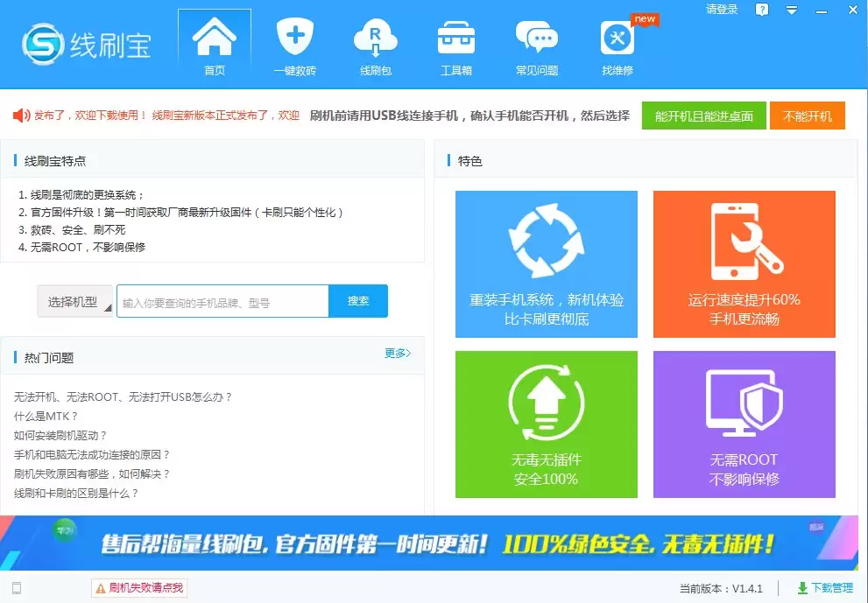Open question 刷机失败原因有哪些
This screenshot has height=603, width=868.
pyautogui.click(x=91, y=474)
